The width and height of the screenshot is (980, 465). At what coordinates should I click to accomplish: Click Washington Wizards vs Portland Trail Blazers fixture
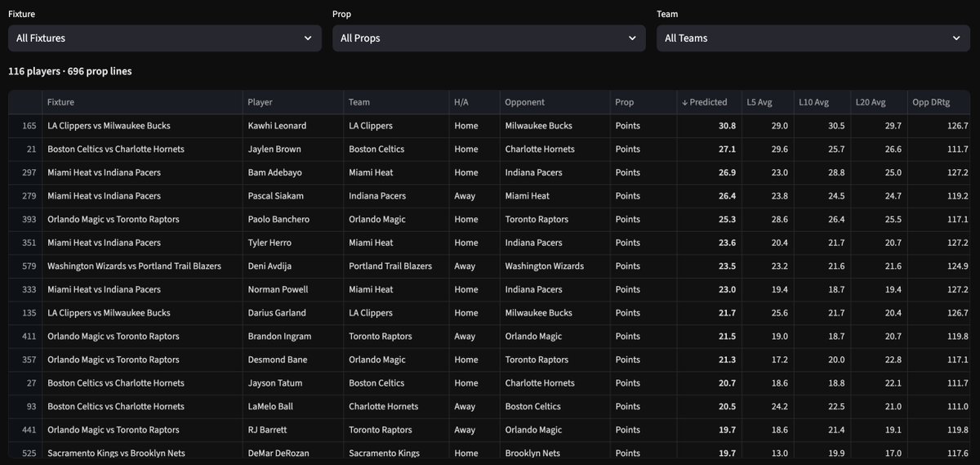tap(141, 266)
